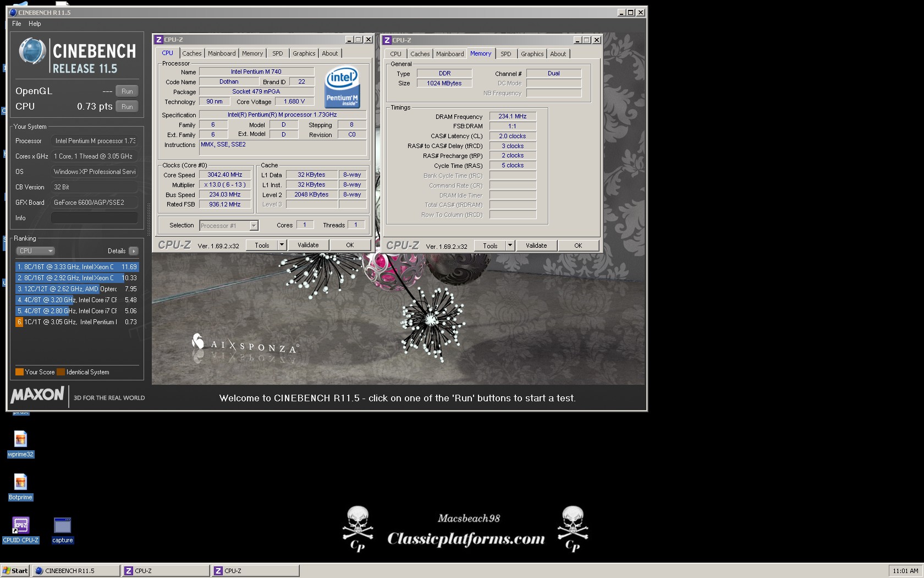Click the Cinebench sphere logo
The width and height of the screenshot is (924, 578).
32,51
